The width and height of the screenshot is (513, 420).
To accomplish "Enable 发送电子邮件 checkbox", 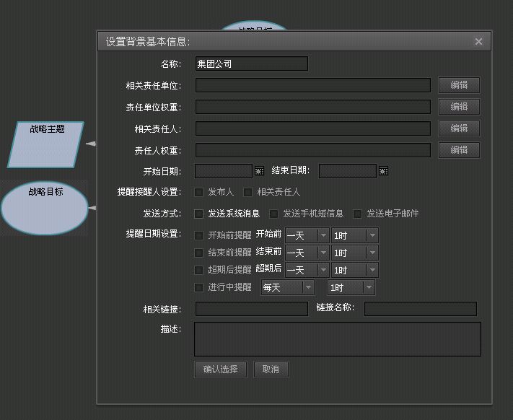I will [357, 214].
